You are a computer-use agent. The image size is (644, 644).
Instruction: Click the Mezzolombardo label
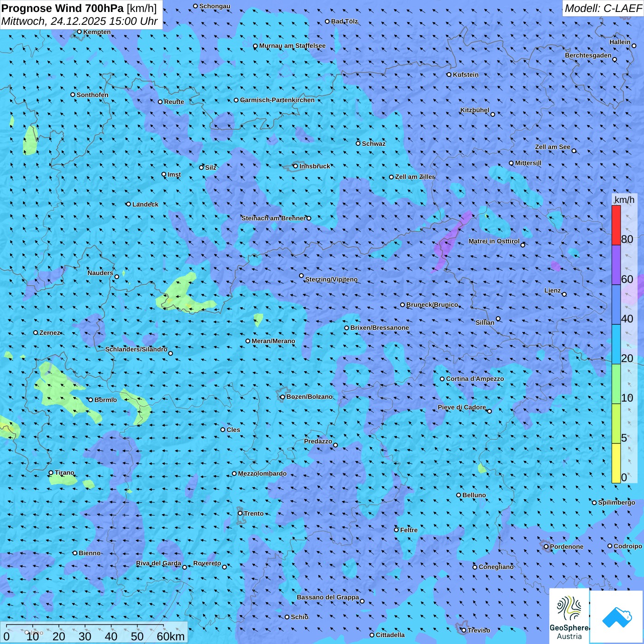tap(262, 473)
